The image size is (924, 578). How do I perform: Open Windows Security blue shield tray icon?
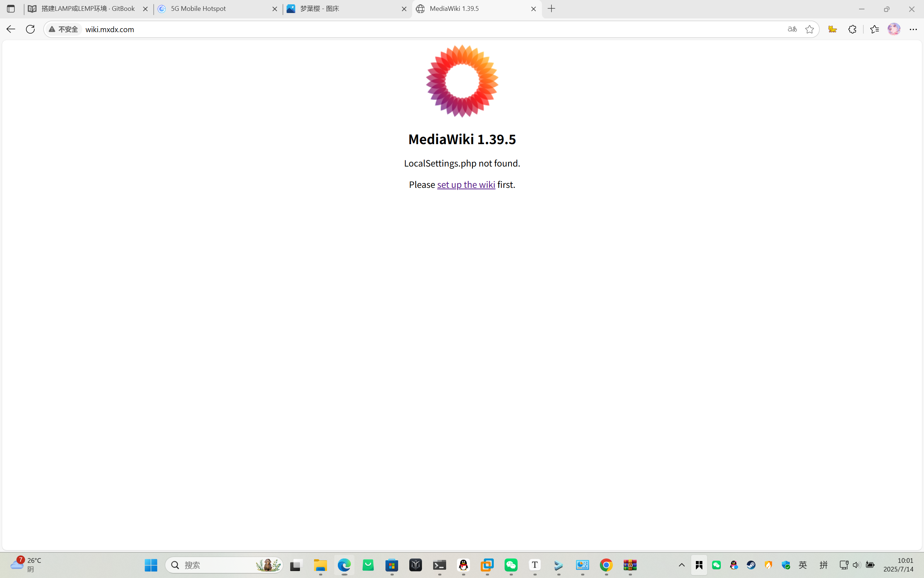(x=786, y=565)
